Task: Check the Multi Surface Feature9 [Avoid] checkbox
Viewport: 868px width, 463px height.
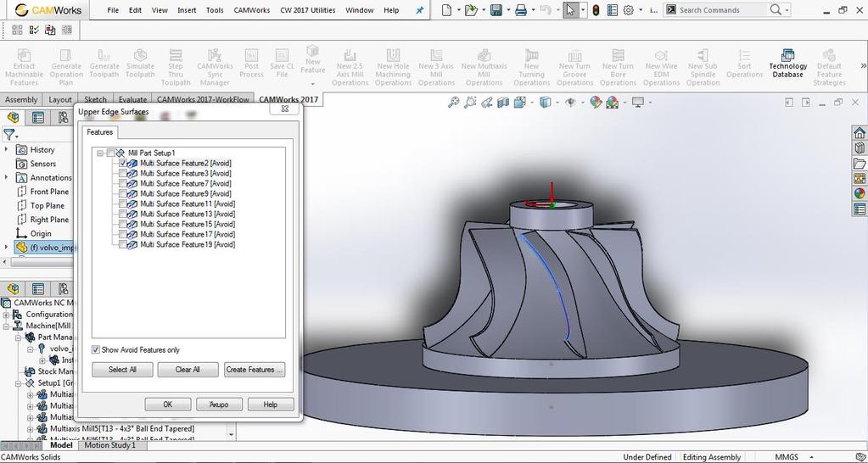Action: 123,193
